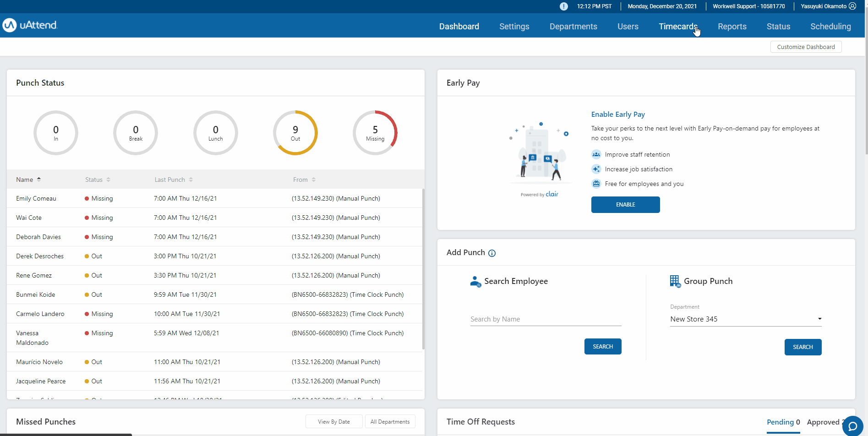Focus the Search by Name input field
The height and width of the screenshot is (436, 868).
(546, 319)
